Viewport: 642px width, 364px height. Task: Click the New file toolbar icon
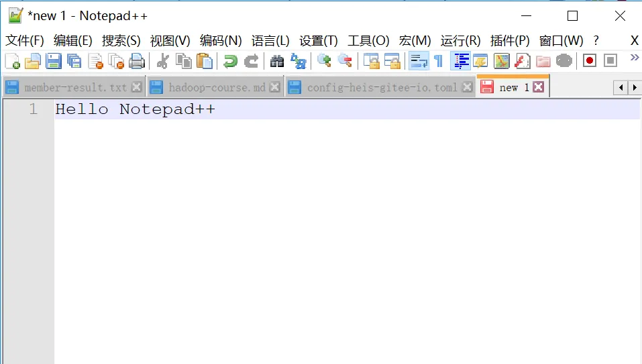[12, 62]
